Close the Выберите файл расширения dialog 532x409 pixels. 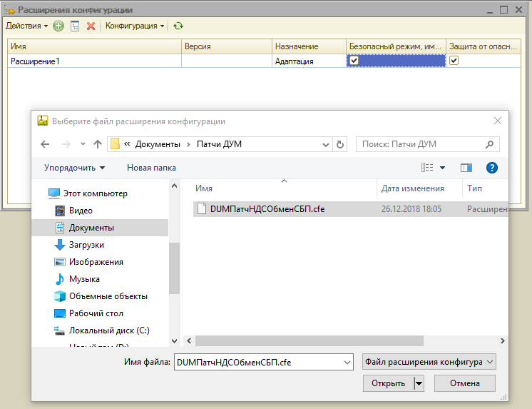pyautogui.click(x=497, y=121)
